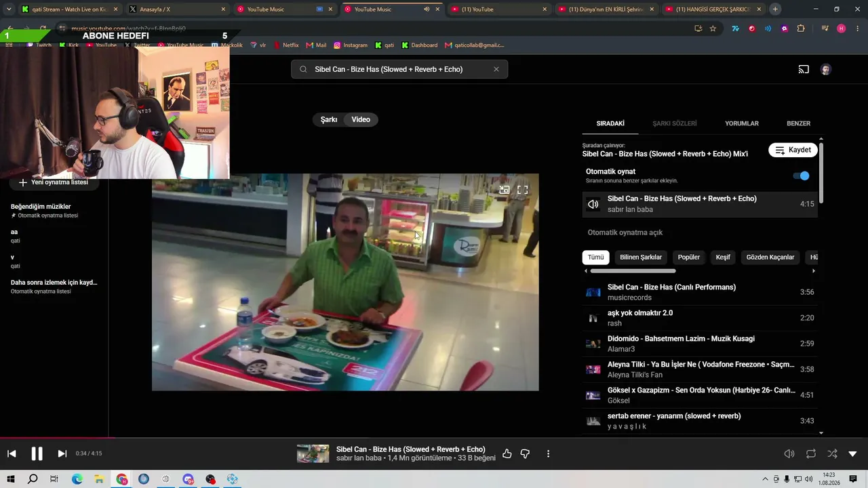This screenshot has width=868, height=488.
Task: Select the Popüler filter chip
Action: pyautogui.click(x=689, y=258)
